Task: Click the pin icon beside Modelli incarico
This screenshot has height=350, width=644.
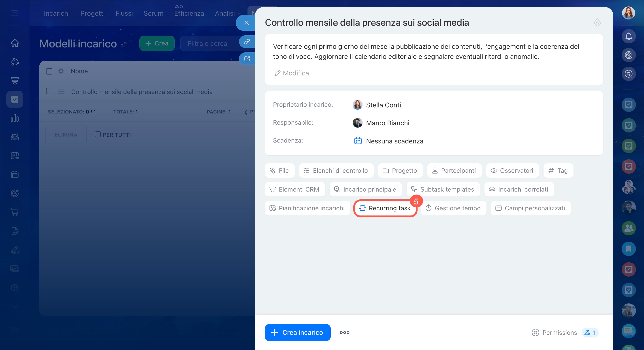Action: pyautogui.click(x=124, y=45)
